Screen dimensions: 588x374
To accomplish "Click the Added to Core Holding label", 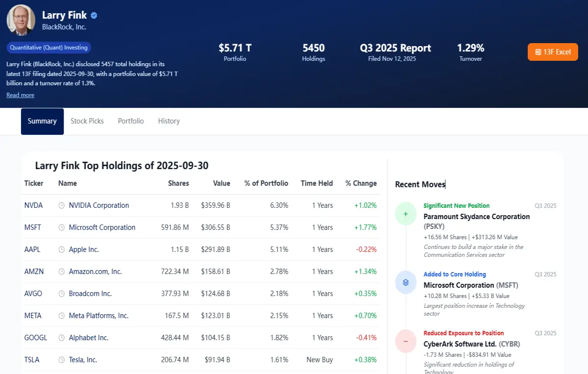I will pos(455,274).
